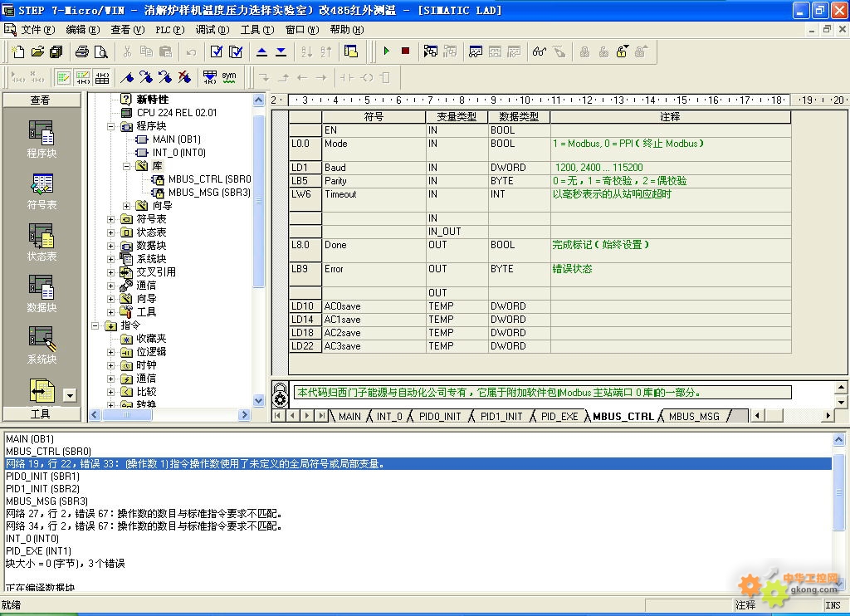Click the Upload from PLC arrow
The image size is (850, 616).
pyautogui.click(x=261, y=51)
